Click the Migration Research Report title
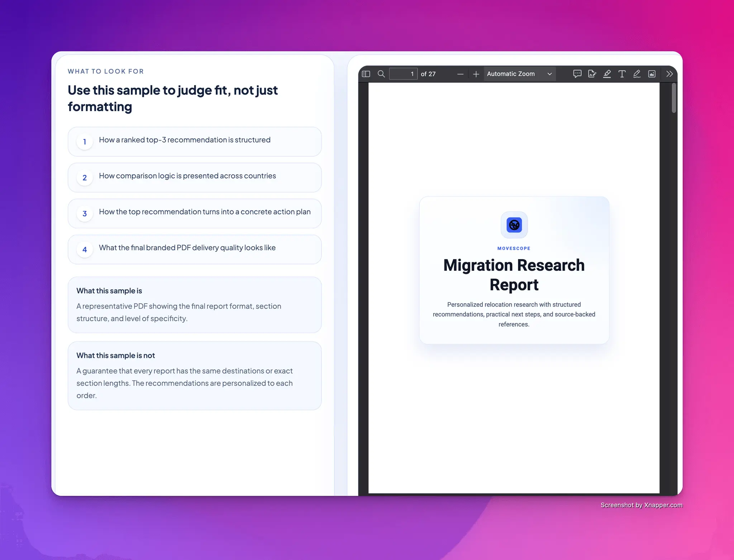The image size is (734, 560). (514, 275)
